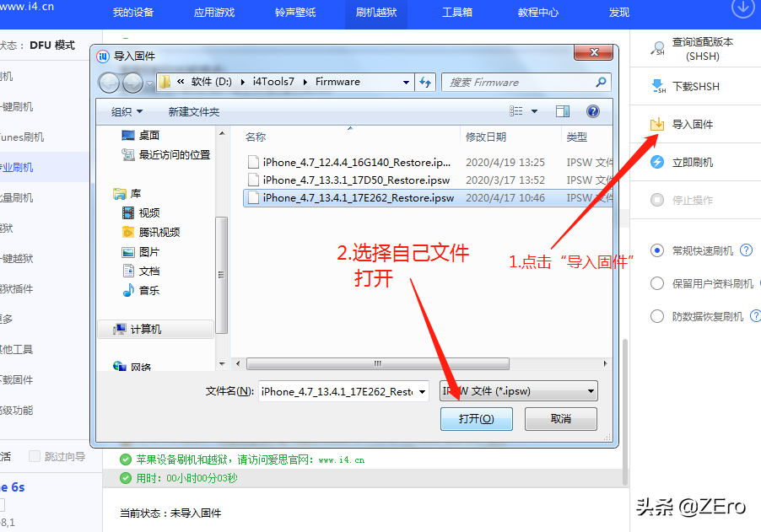Open 铃声壁纸 tab
This screenshot has height=532, width=761.
295,13
